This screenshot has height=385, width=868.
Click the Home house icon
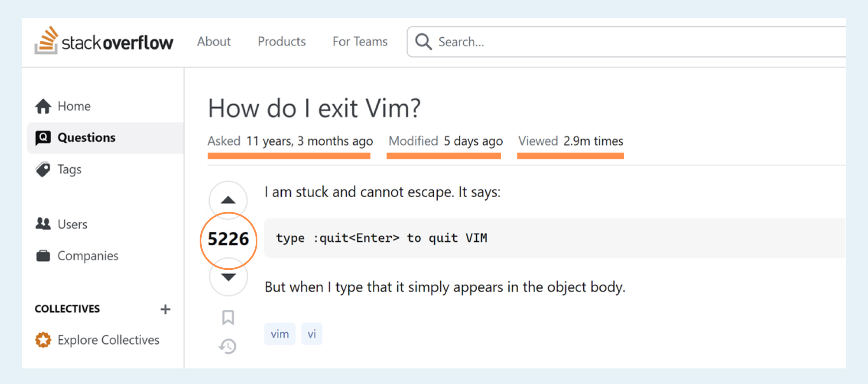[43, 106]
